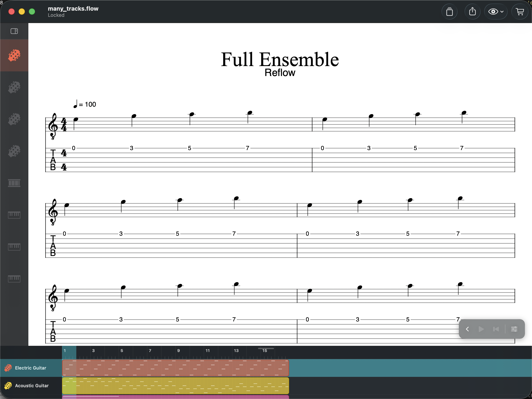Viewport: 532px width, 399px height.
Task: Select the drum track icon in sidebar
Action: [14, 183]
